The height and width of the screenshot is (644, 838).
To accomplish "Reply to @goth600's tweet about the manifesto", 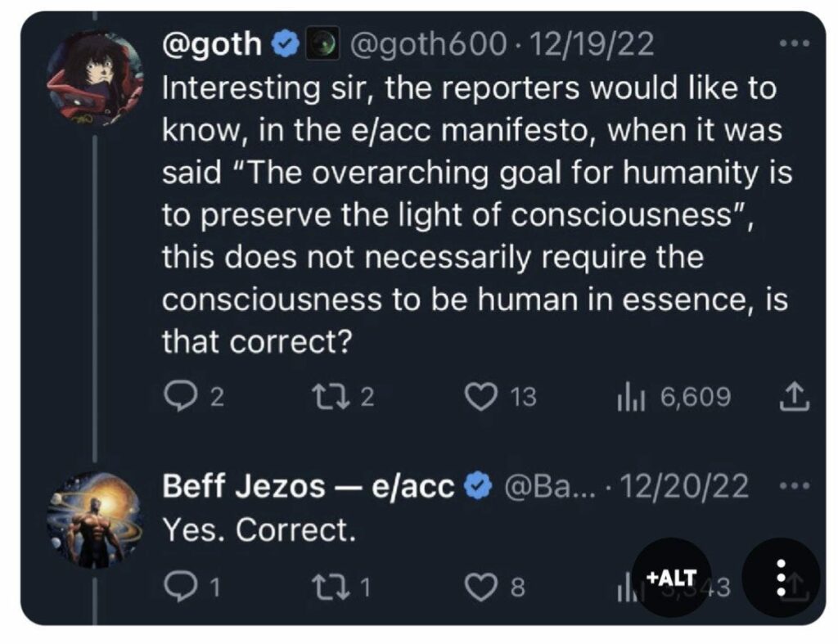I will click(x=182, y=396).
